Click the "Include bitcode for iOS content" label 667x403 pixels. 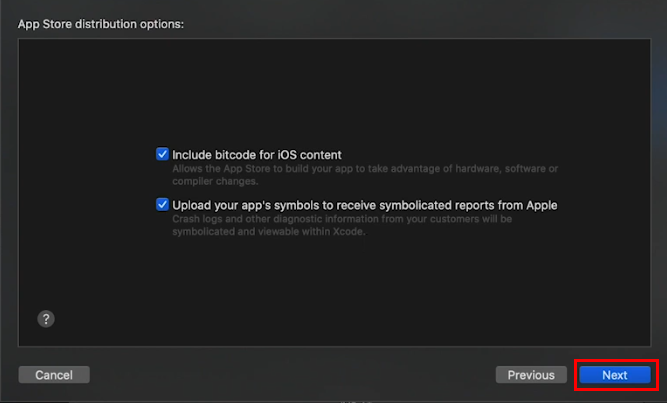(256, 155)
